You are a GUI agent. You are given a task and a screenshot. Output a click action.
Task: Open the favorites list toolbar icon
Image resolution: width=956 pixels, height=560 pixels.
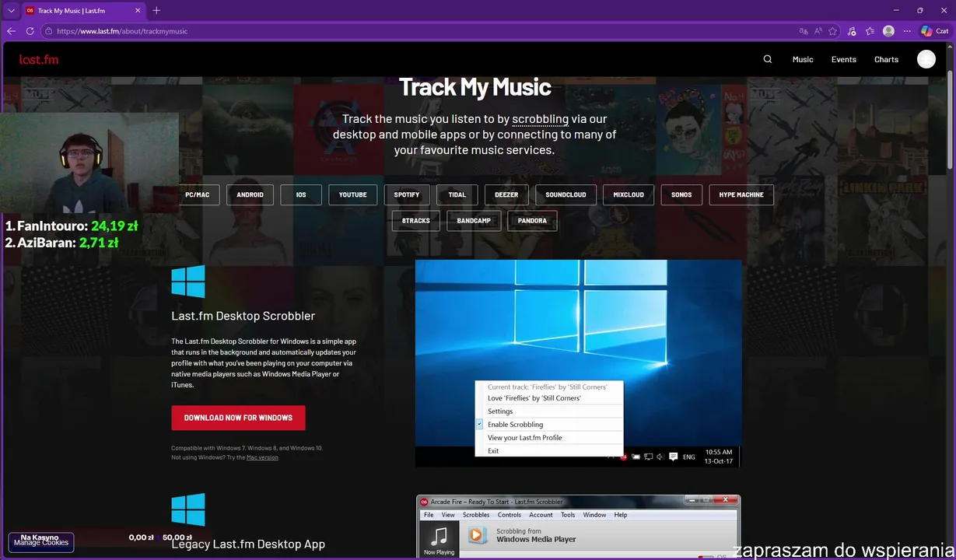(x=870, y=31)
